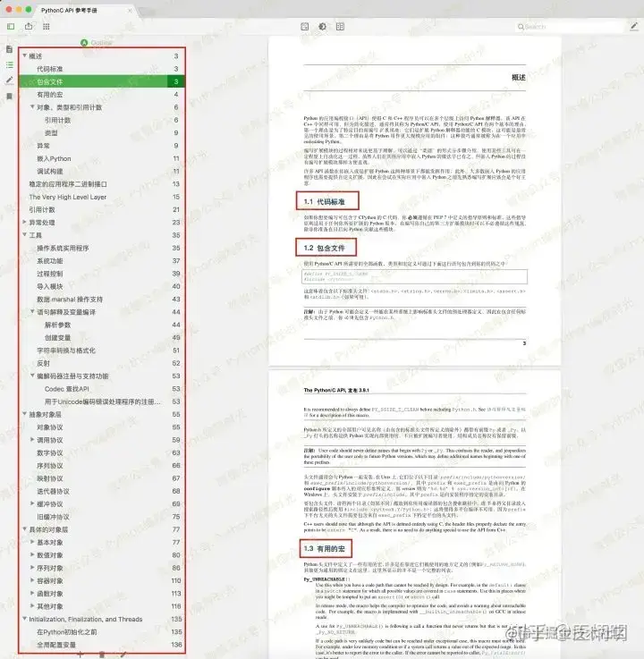Expand the 缓冲协议 outline node
The height and width of the screenshot is (659, 644).
[32, 503]
